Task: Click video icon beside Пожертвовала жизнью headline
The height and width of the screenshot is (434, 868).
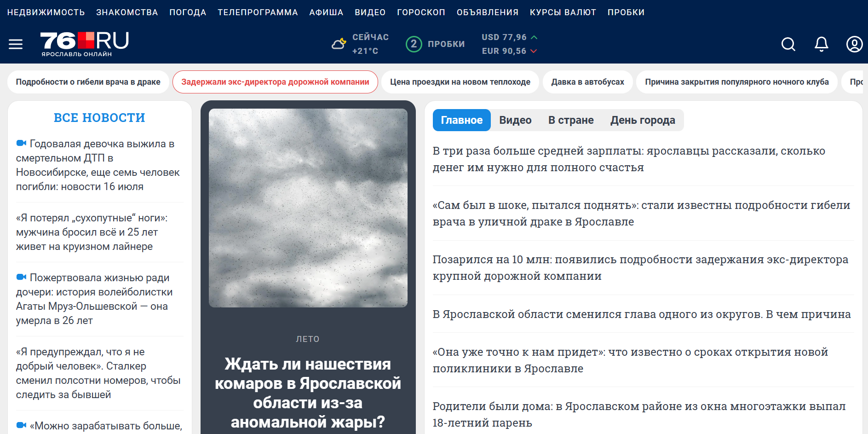Action: 21,277
